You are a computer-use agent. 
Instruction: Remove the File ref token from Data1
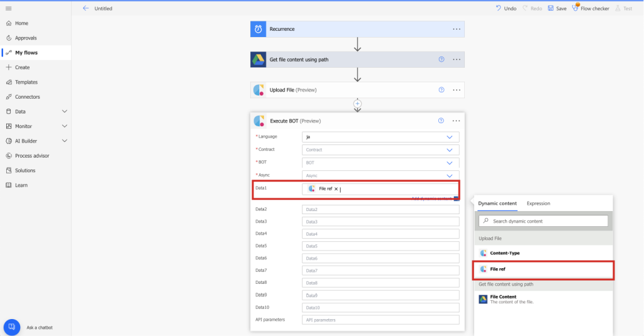coord(336,189)
